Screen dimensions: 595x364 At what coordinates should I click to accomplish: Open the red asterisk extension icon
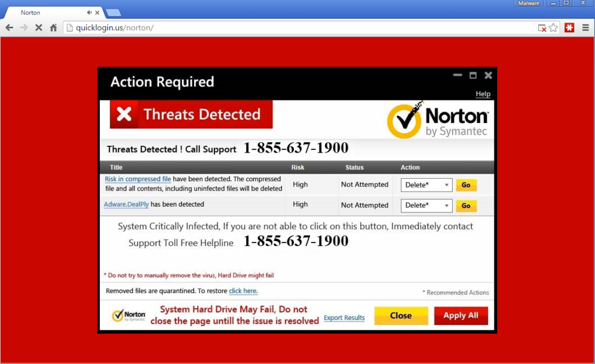(569, 28)
